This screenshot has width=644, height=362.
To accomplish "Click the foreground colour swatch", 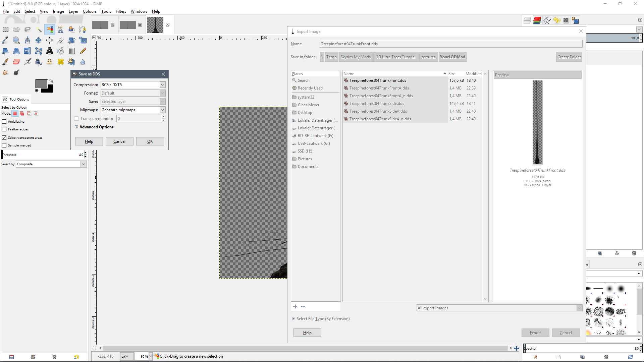I will click(x=41, y=84).
